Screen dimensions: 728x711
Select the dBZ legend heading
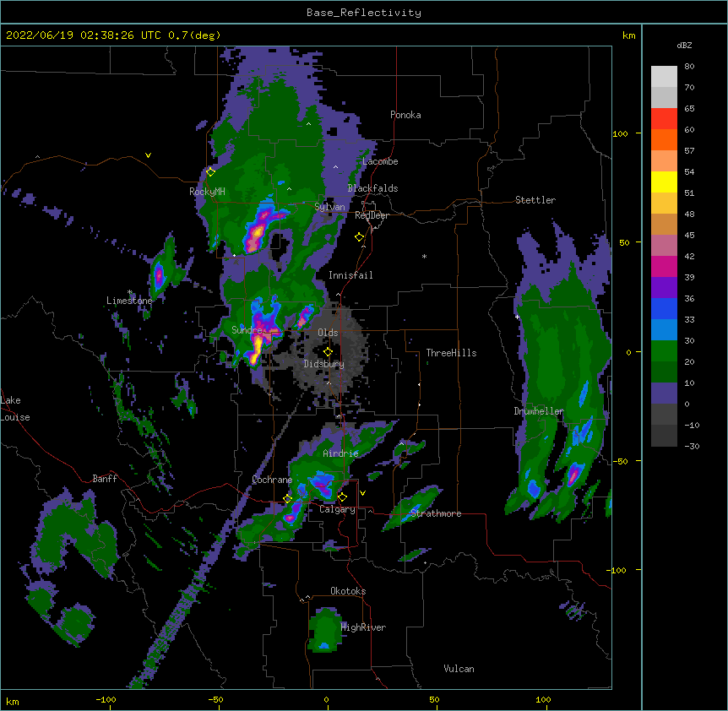pyautogui.click(x=684, y=46)
